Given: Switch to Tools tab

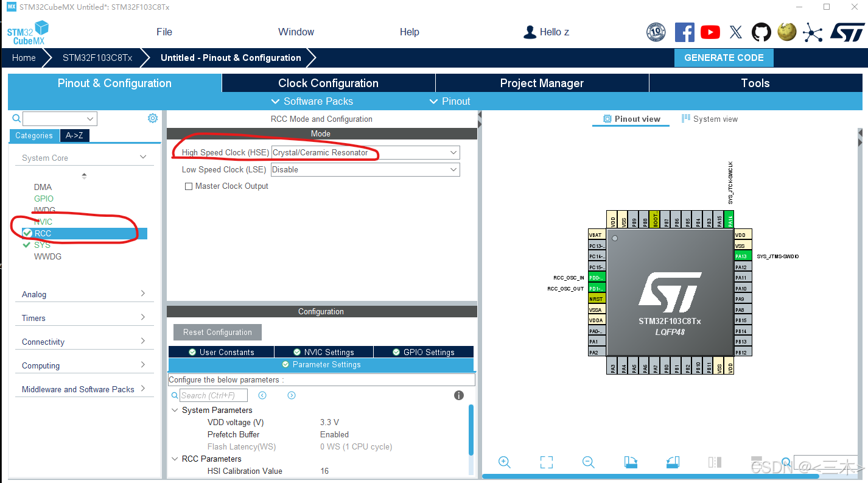Looking at the screenshot, I should pos(755,83).
